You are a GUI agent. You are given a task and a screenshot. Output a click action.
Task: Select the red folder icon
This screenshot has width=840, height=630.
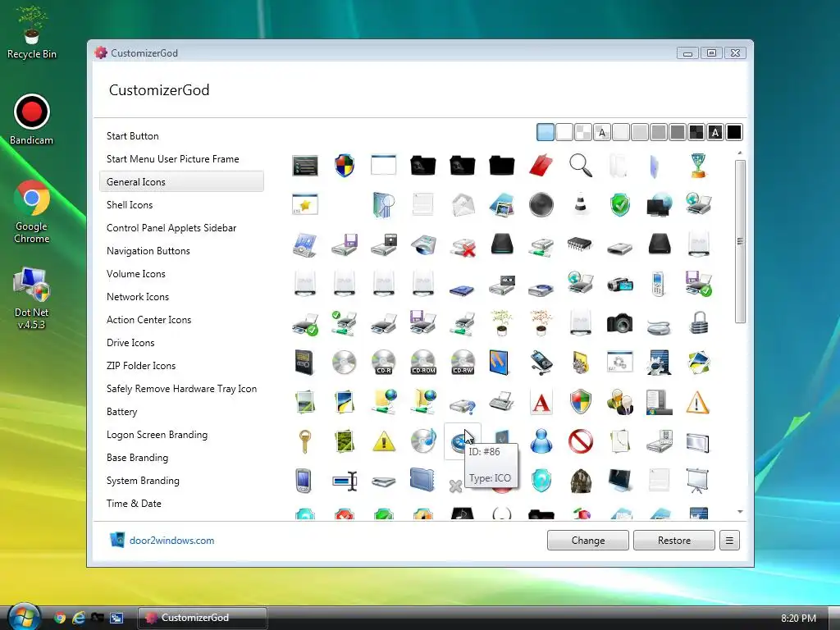541,166
